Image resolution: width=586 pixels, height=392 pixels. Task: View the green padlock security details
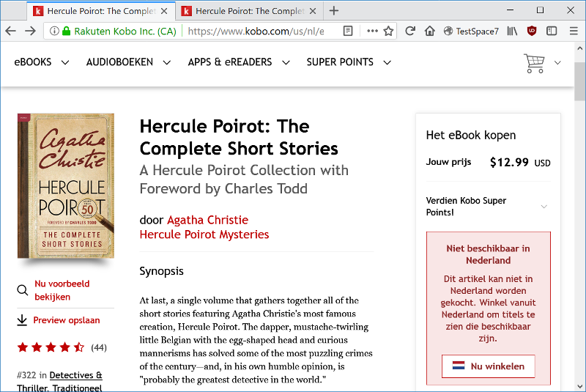[66, 31]
